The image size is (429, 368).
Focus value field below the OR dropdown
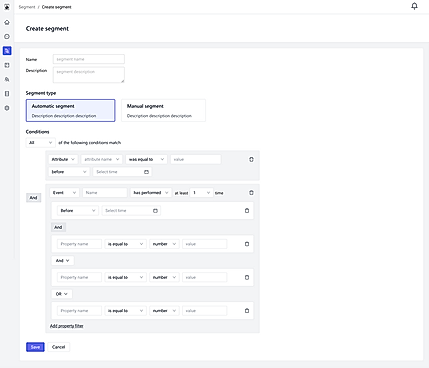pyautogui.click(x=204, y=311)
